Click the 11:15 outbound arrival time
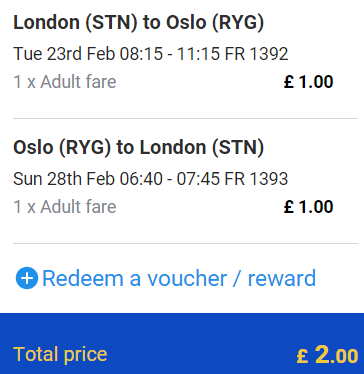 pyautogui.click(x=197, y=54)
